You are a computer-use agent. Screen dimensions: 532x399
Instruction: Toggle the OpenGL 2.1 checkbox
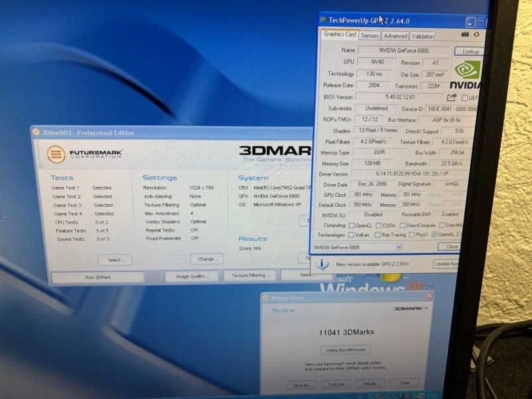(434, 234)
